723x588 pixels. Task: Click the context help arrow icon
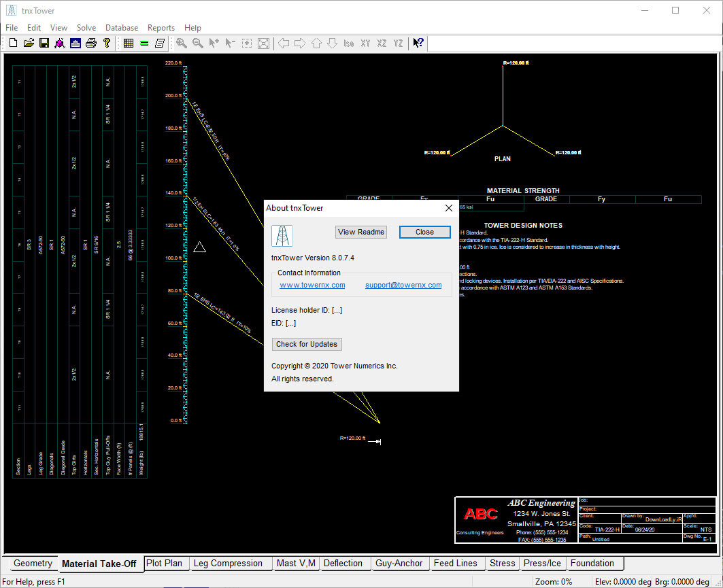[418, 43]
